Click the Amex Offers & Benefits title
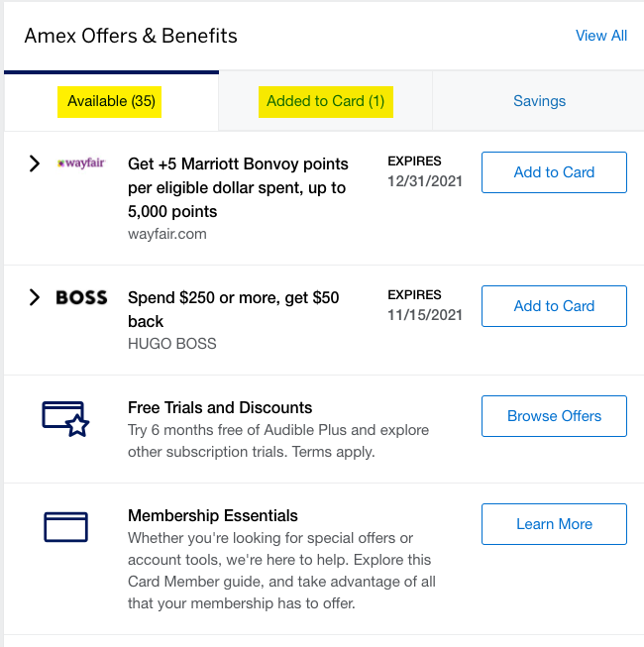Viewport: 644px width, 647px height. click(x=131, y=36)
